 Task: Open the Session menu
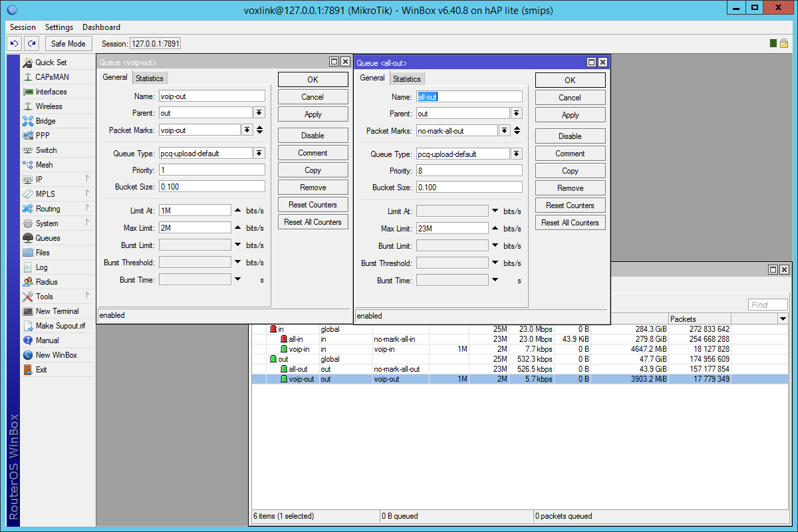(x=23, y=27)
